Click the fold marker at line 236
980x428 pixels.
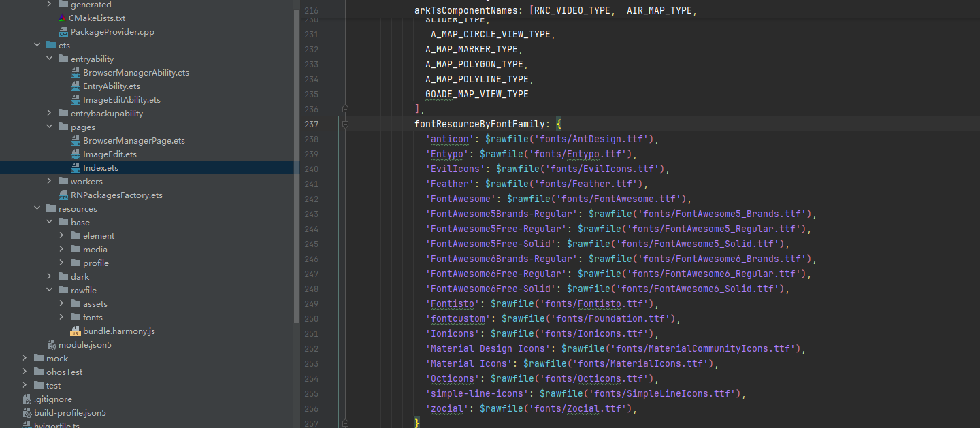coord(345,109)
